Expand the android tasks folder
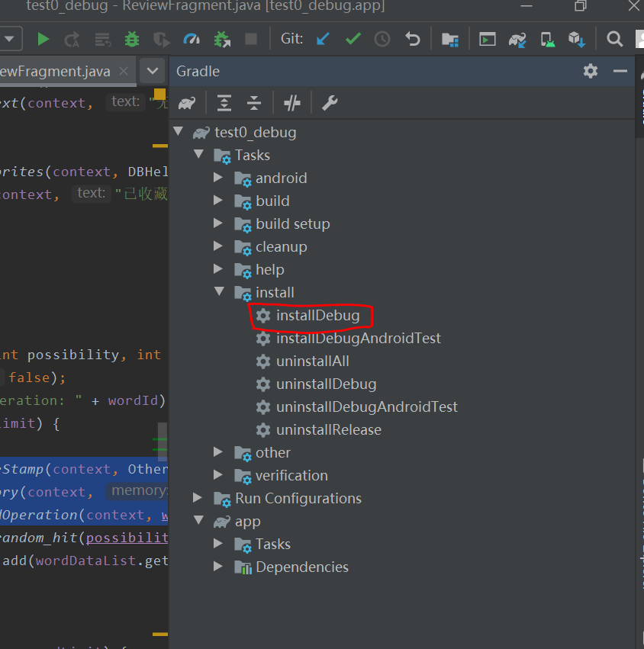Screen dimensions: 644x649 219,178
